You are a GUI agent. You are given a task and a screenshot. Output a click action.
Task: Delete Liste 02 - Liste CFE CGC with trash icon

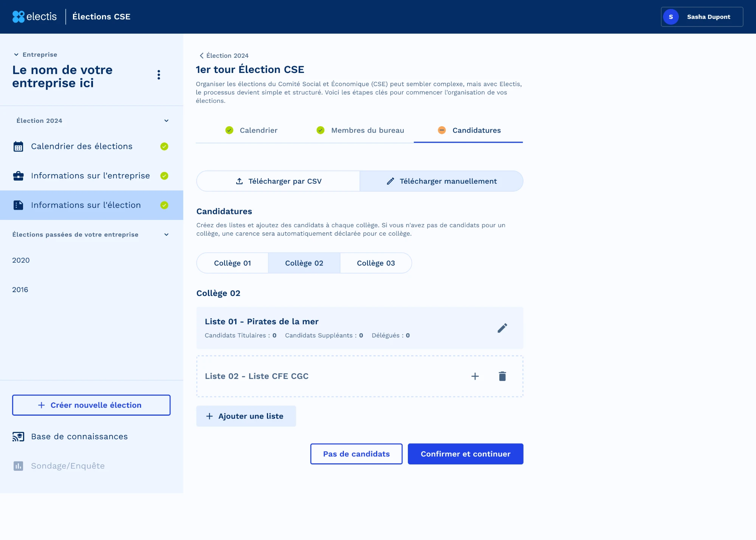point(502,376)
